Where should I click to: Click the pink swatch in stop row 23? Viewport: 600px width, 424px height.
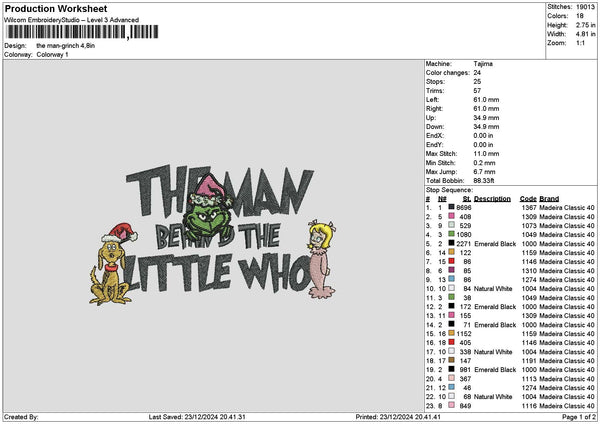452,405
